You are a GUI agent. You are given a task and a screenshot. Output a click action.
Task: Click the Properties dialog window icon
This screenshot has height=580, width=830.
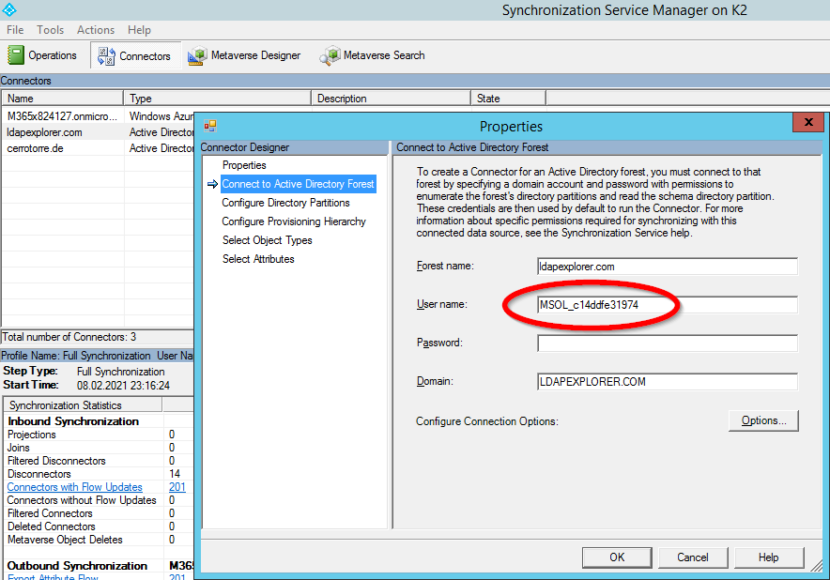[x=211, y=125]
